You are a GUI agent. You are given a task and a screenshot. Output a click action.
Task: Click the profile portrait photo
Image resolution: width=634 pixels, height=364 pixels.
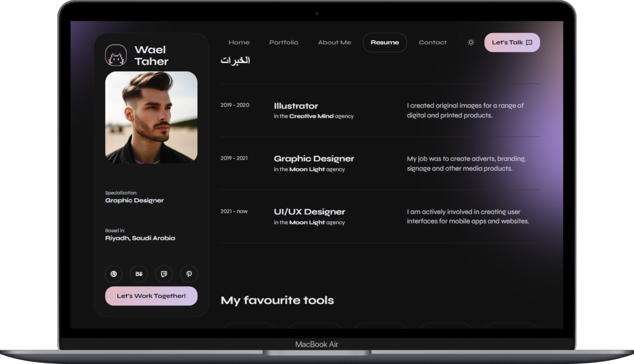[x=151, y=117]
